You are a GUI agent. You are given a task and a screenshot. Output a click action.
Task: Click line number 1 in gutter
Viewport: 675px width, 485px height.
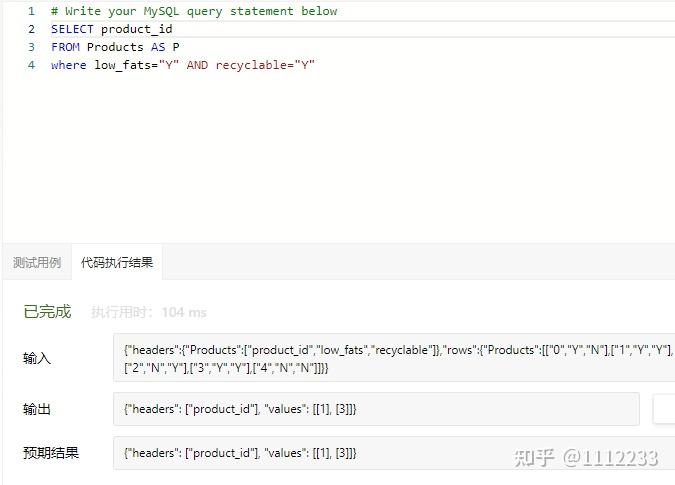pos(31,11)
